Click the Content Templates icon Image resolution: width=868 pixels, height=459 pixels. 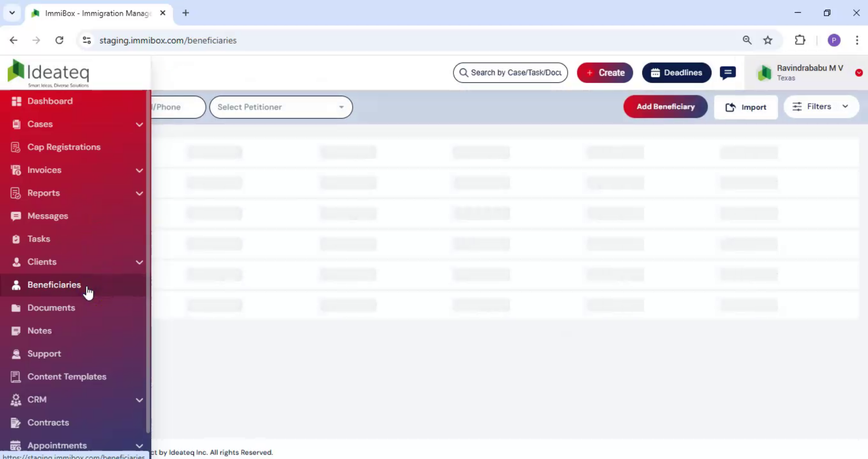16,377
